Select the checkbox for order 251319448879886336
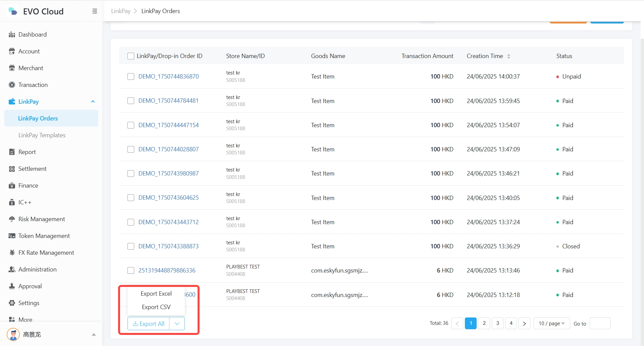The image size is (644, 346). (131, 270)
